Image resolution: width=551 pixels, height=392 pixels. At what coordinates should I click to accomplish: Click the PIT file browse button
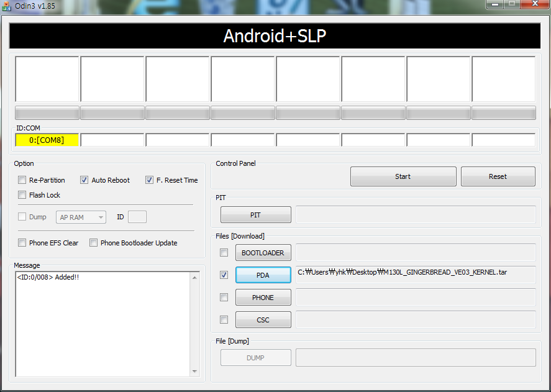click(255, 215)
